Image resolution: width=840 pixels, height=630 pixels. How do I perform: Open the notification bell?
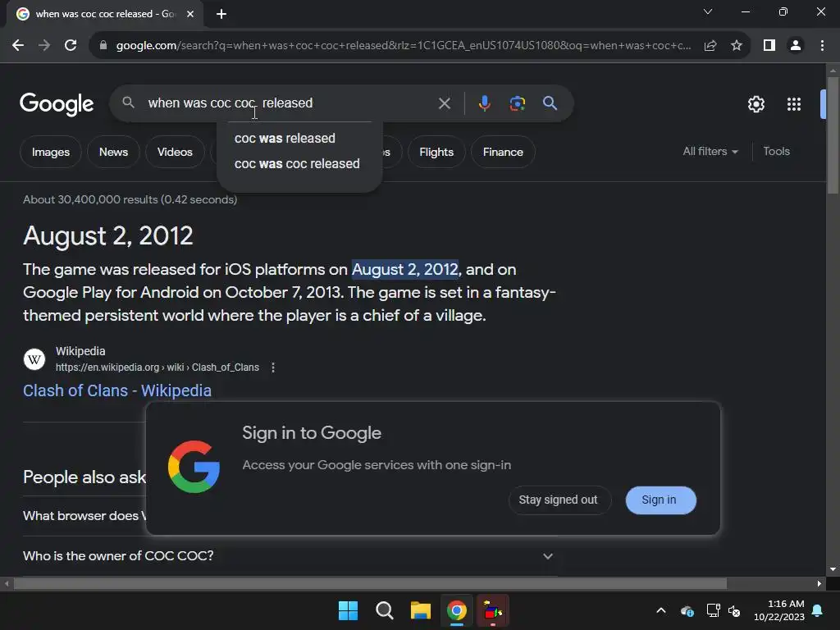point(818,610)
